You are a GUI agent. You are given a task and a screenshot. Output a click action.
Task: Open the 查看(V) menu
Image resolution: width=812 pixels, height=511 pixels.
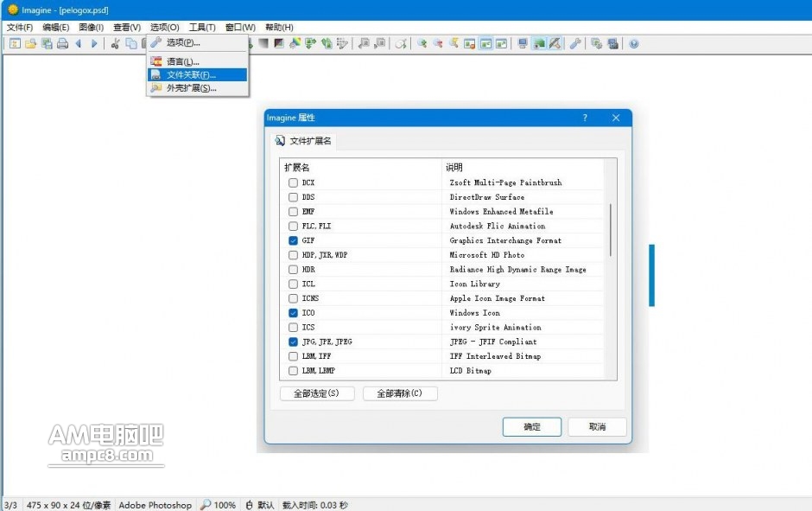(127, 27)
